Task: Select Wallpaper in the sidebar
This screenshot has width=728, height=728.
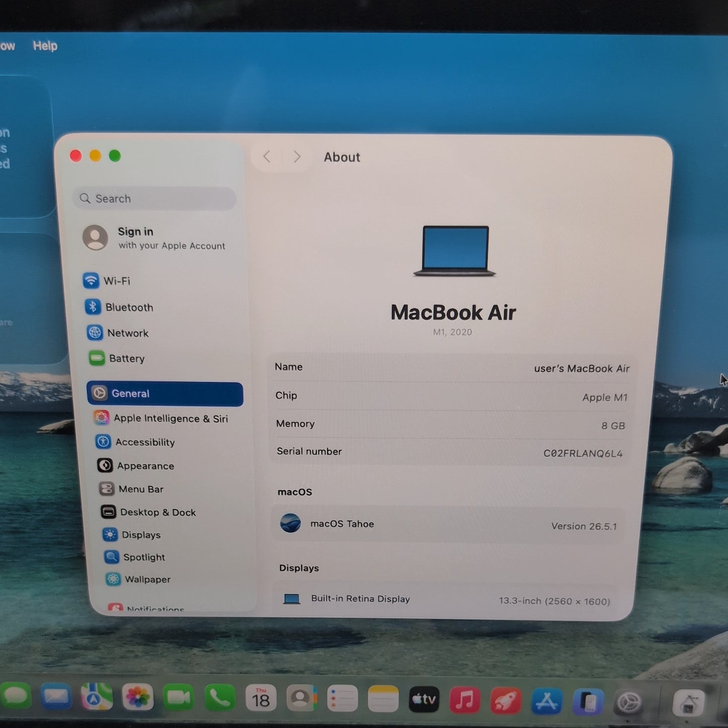Action: point(138,579)
